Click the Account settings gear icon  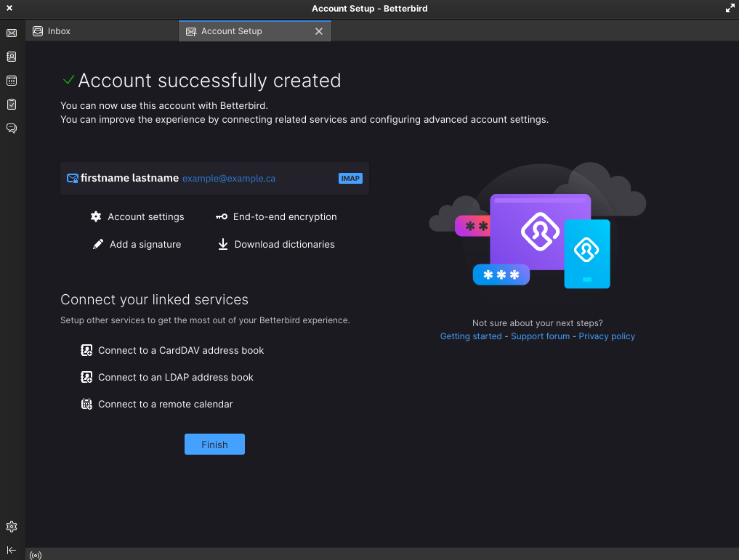click(96, 216)
